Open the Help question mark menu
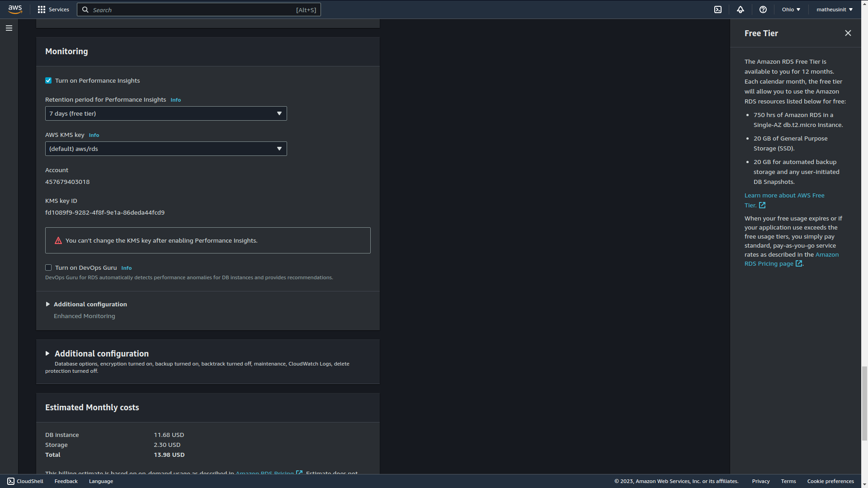The height and width of the screenshot is (488, 868). click(x=763, y=9)
